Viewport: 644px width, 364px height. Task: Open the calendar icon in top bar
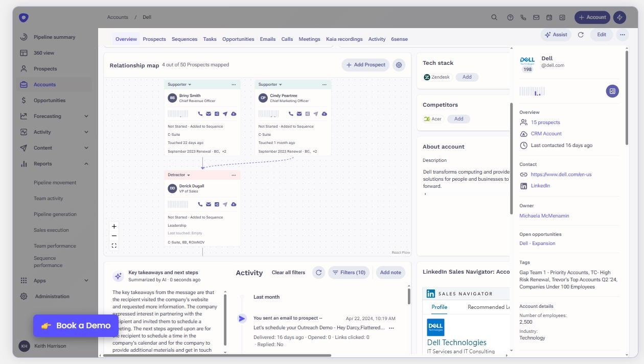click(549, 17)
